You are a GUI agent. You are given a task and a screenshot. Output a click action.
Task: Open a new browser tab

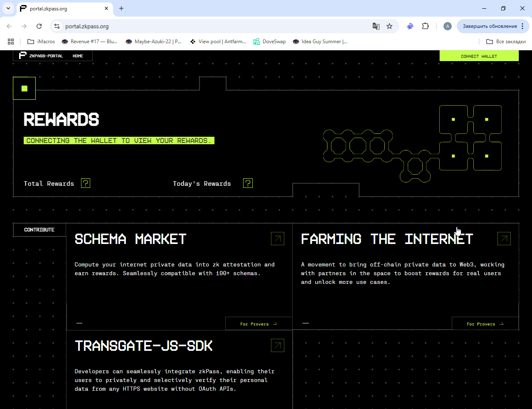tap(121, 8)
